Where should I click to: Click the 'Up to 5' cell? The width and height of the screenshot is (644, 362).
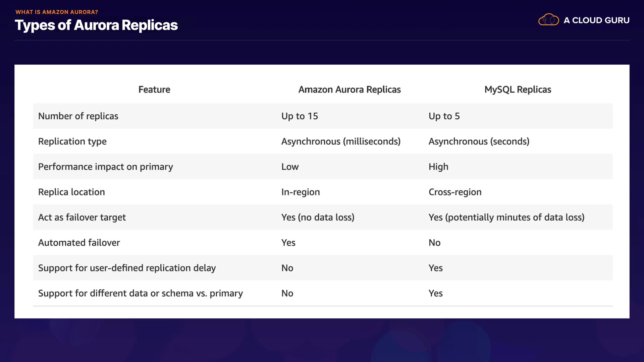(444, 116)
